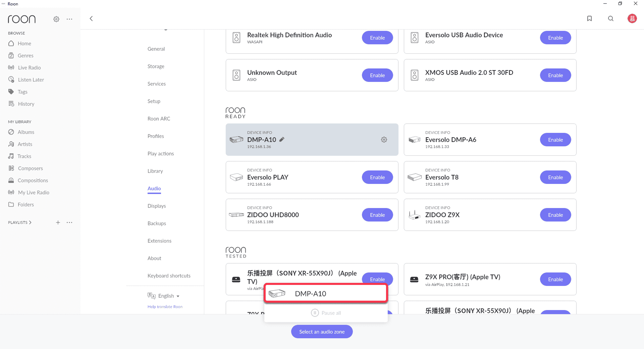
Task: Open user profile avatar icon
Action: [x=632, y=18]
